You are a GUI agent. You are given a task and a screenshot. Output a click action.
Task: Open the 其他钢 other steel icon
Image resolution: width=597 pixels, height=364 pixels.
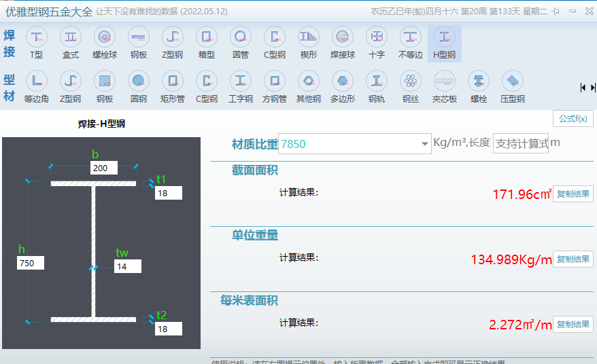309,87
